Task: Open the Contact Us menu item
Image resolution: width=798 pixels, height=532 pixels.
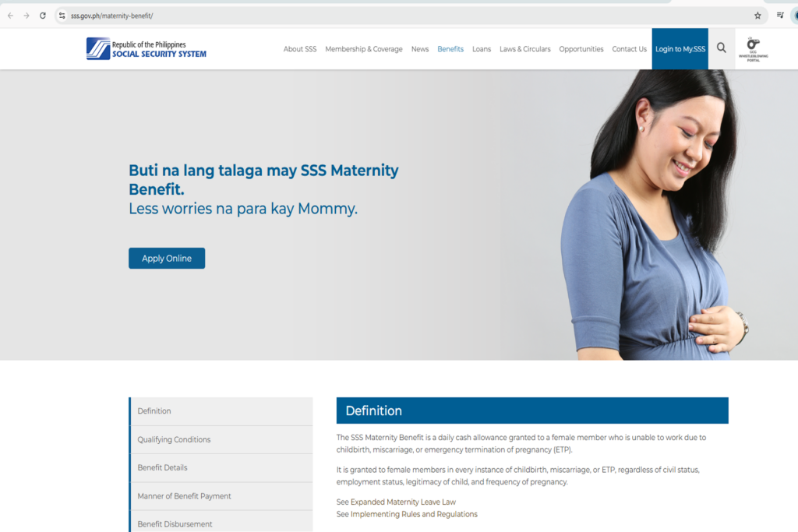Action: 629,49
